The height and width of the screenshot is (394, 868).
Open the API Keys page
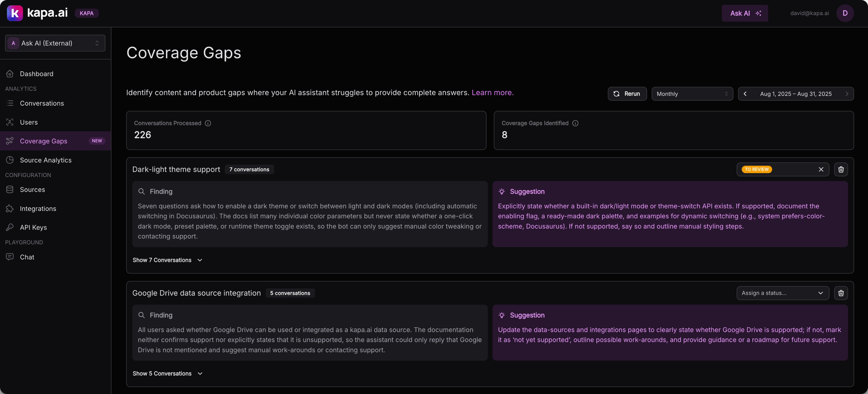coord(33,227)
